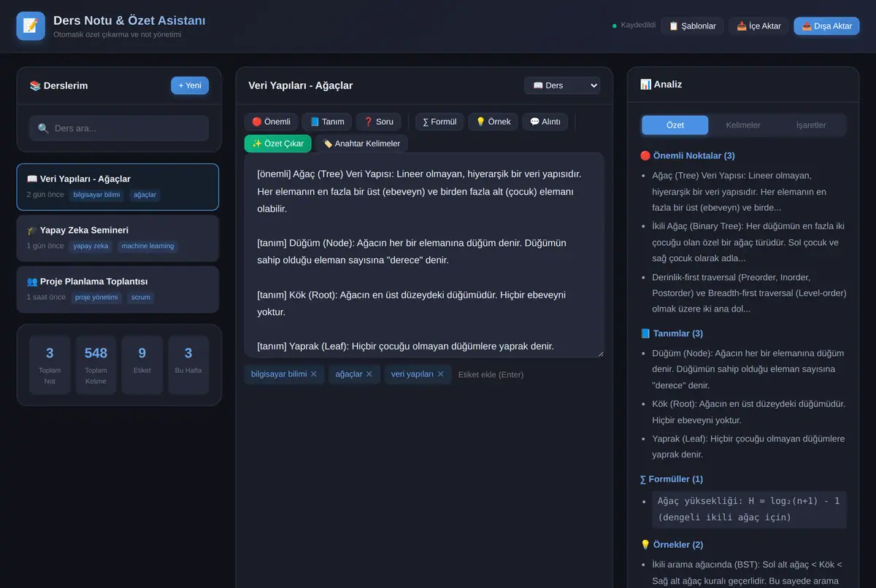The width and height of the screenshot is (876, 588).
Task: Insert a Soru marker
Action: point(379,122)
